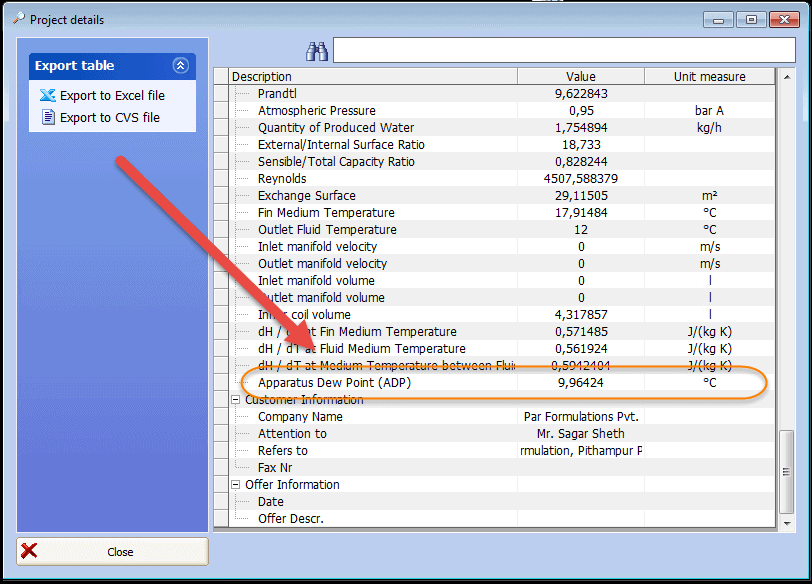Export to Excel file
The width and height of the screenshot is (812, 584).
pyautogui.click(x=112, y=96)
